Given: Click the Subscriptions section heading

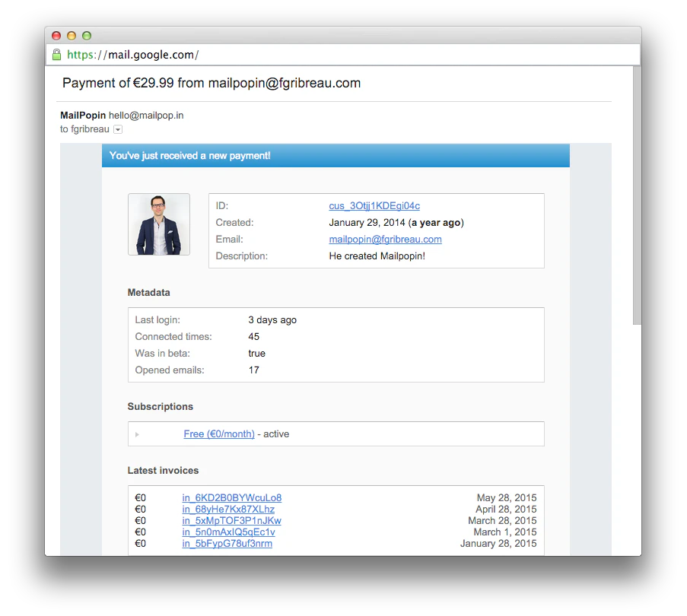Looking at the screenshot, I should coord(160,407).
